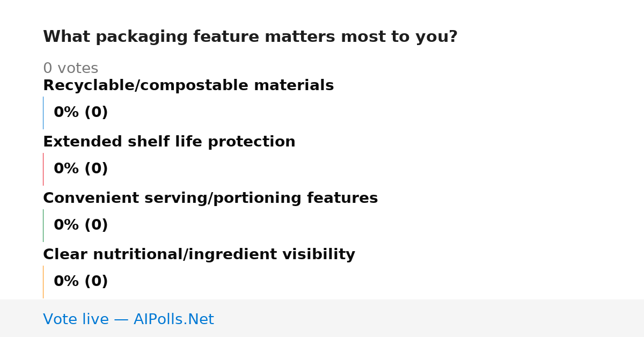Click the poll question heading
644x337 pixels.
[250, 37]
